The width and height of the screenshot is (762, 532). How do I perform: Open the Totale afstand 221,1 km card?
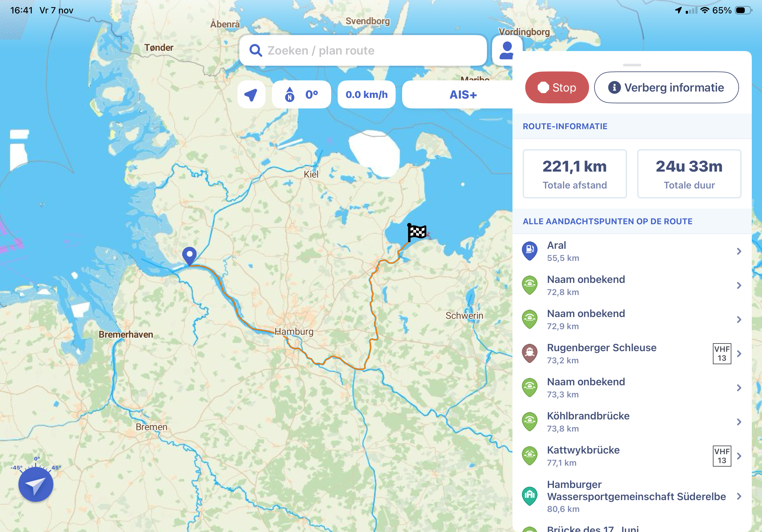point(574,174)
